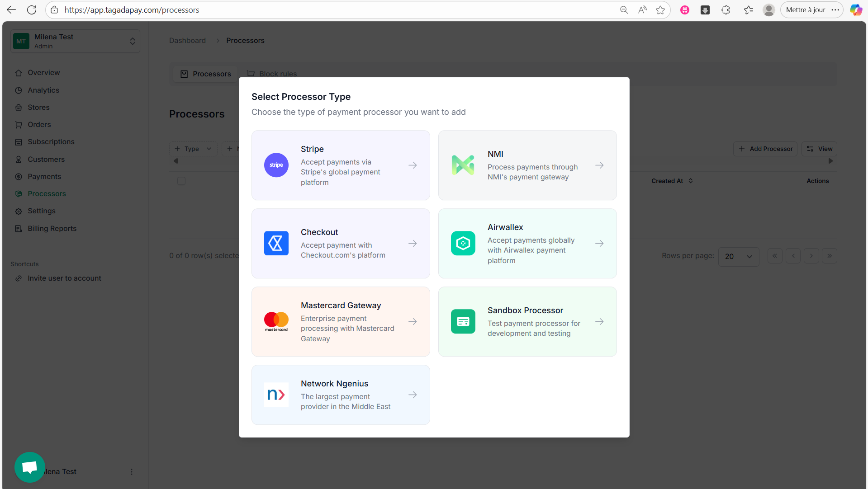This screenshot has width=868, height=489.
Task: Select the Network Ngenius title
Action: pyautogui.click(x=334, y=383)
